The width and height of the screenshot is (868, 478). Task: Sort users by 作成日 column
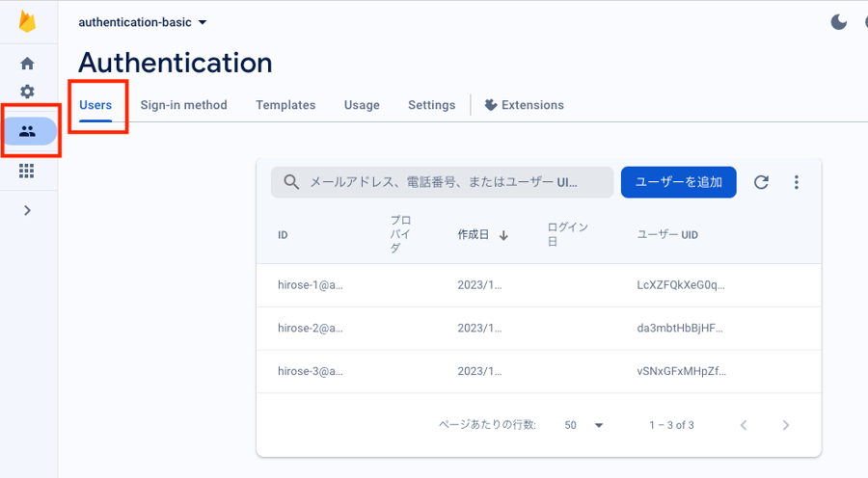pos(482,235)
